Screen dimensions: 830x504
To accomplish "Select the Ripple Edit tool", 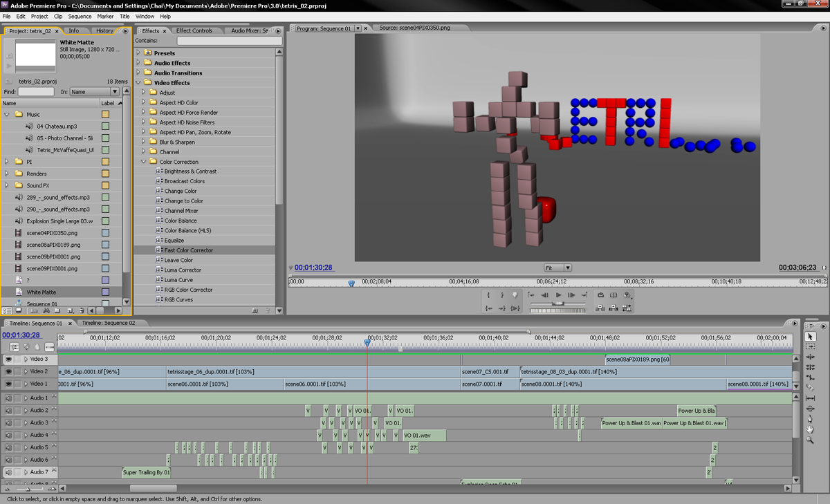I will [x=811, y=357].
